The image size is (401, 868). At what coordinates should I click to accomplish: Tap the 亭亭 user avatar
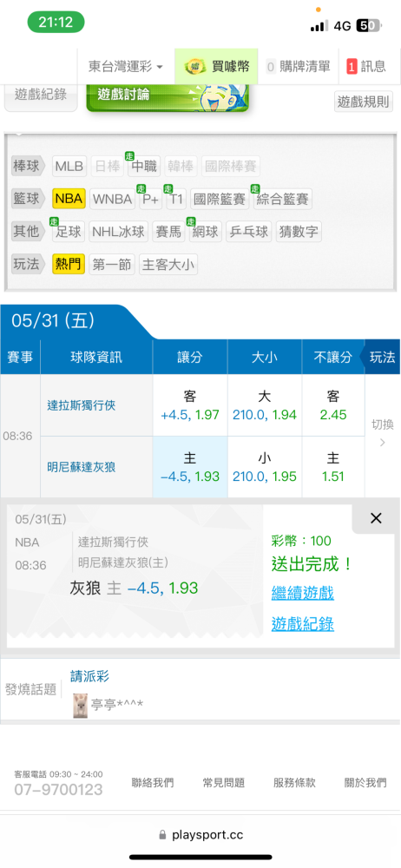[82, 705]
